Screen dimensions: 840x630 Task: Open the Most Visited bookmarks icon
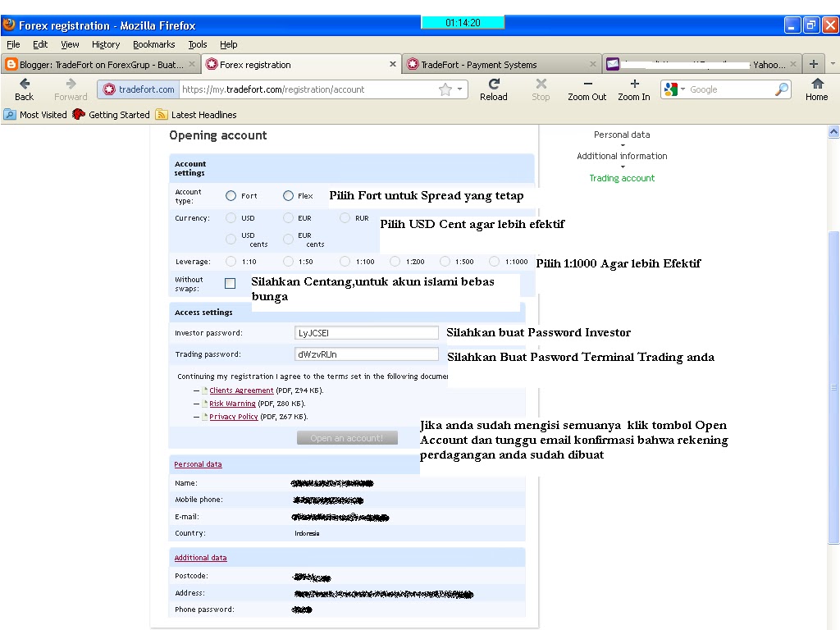coord(10,115)
